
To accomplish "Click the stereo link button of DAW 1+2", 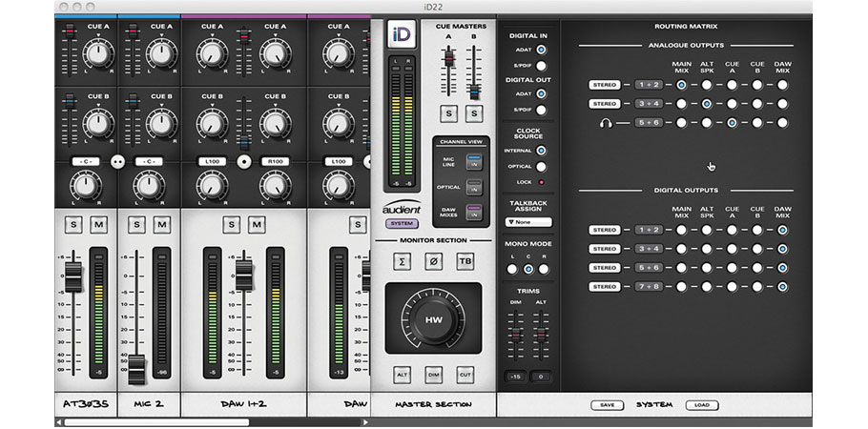I will pyautogui.click(x=244, y=162).
